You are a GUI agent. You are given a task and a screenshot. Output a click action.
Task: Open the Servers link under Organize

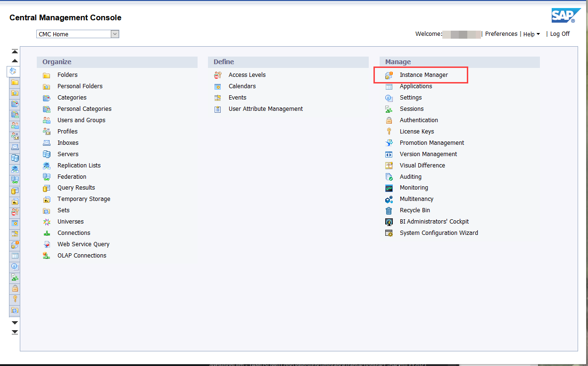point(68,154)
